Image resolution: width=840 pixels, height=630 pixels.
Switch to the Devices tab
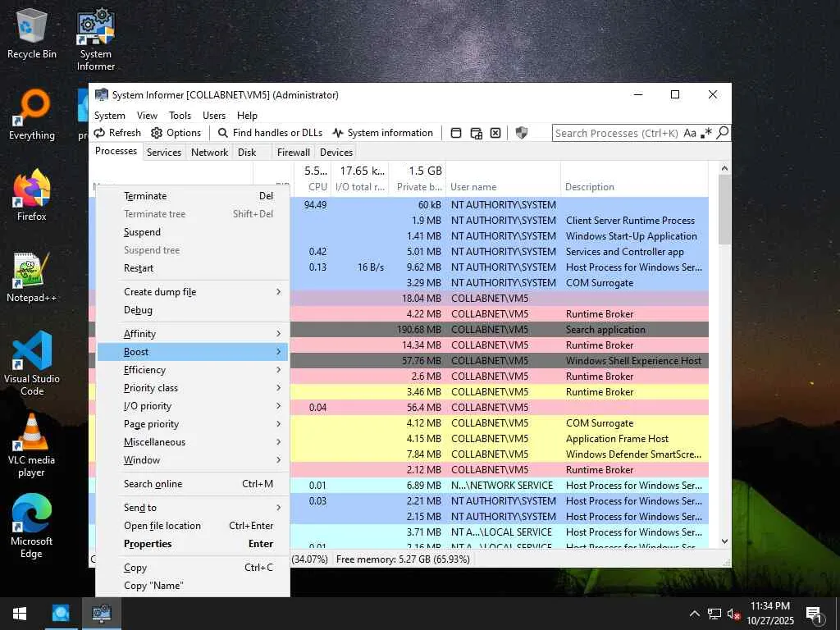coord(336,152)
